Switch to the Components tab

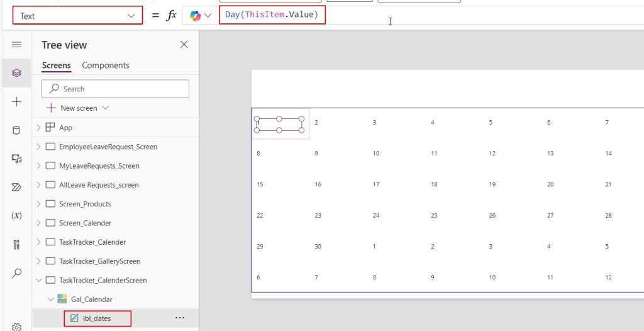[x=106, y=65]
